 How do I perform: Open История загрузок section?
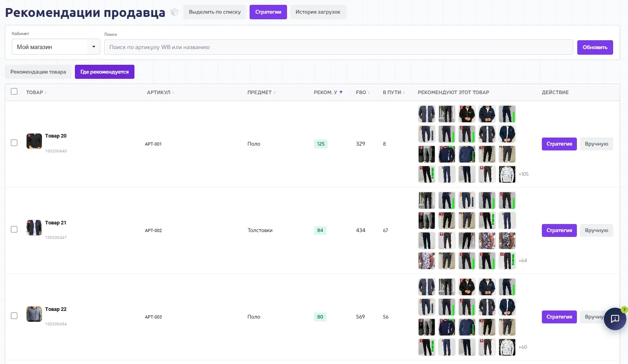(318, 12)
